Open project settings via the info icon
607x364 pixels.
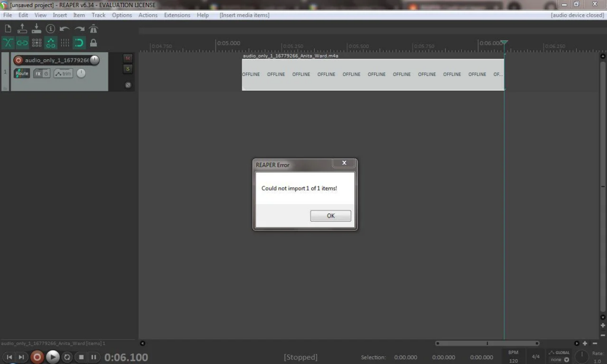click(x=51, y=28)
